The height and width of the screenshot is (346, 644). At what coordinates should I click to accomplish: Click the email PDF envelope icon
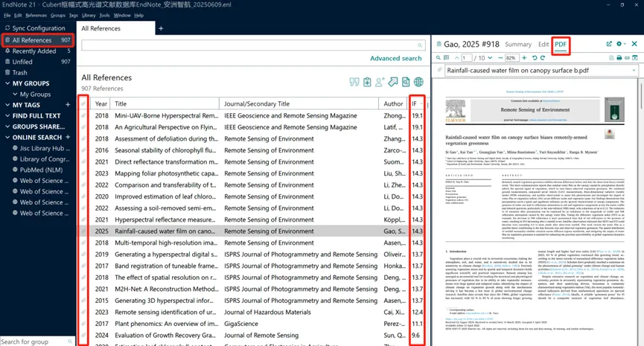click(627, 58)
